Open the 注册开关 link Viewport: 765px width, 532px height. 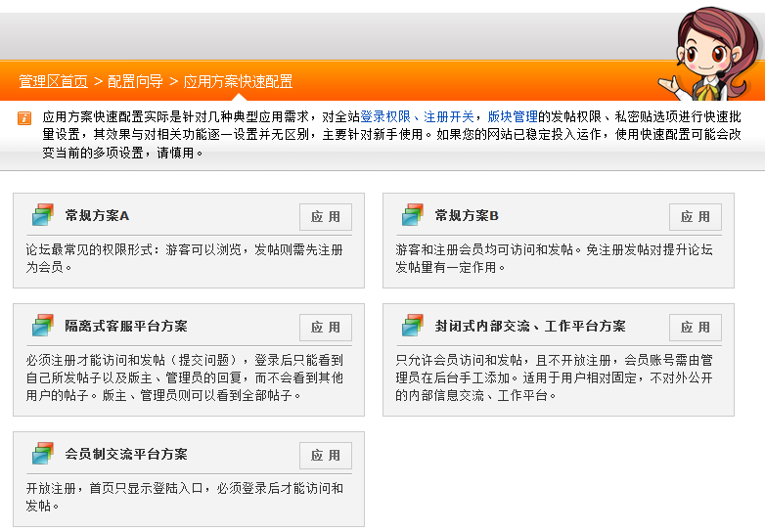(449, 116)
